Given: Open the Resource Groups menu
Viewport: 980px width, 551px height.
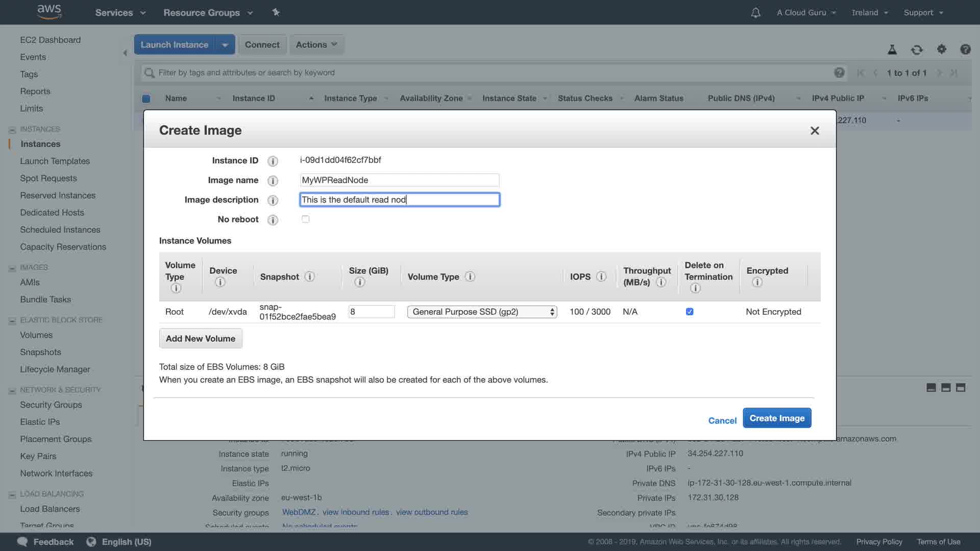Looking at the screenshot, I should point(207,13).
